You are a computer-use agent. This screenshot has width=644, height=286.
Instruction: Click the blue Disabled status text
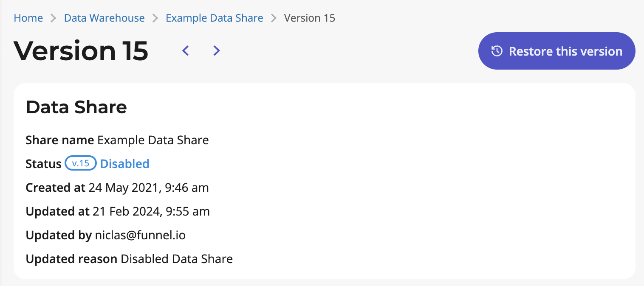(x=124, y=164)
